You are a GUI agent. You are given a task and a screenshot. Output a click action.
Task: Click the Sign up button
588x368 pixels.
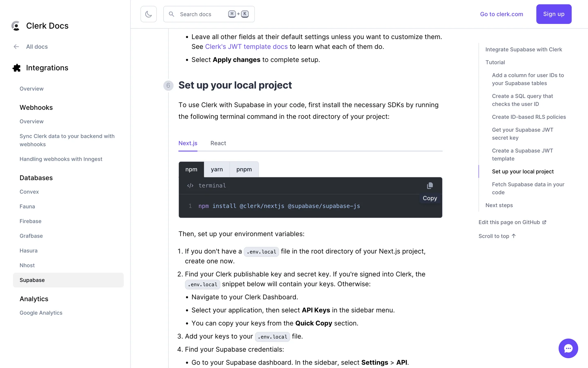tap(553, 14)
